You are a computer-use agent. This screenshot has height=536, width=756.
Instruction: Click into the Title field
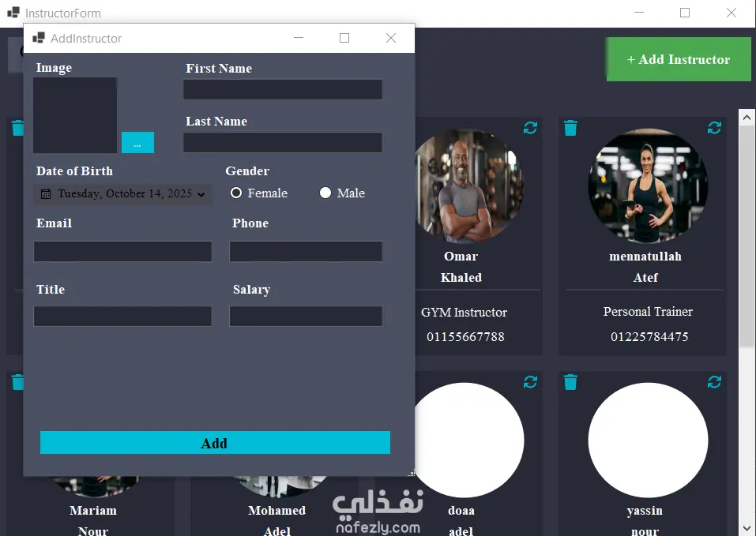click(122, 317)
